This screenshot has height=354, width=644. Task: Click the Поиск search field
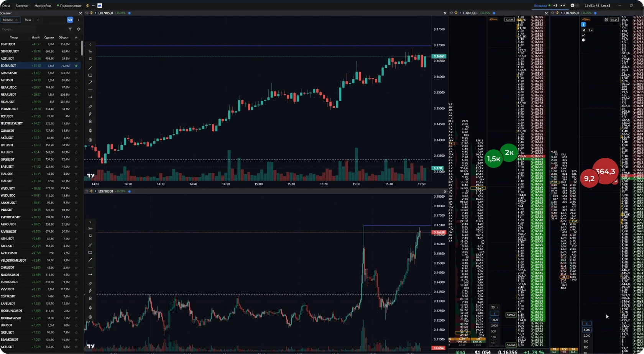pos(18,29)
